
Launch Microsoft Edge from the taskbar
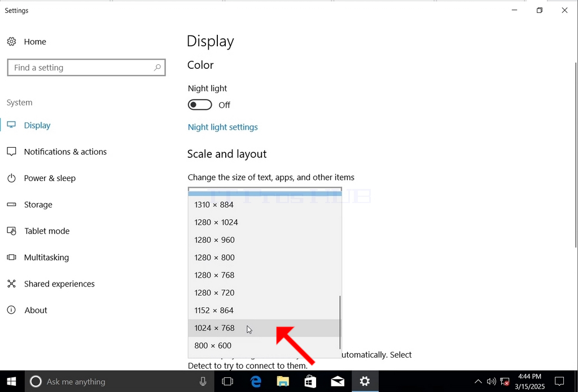pos(255,381)
